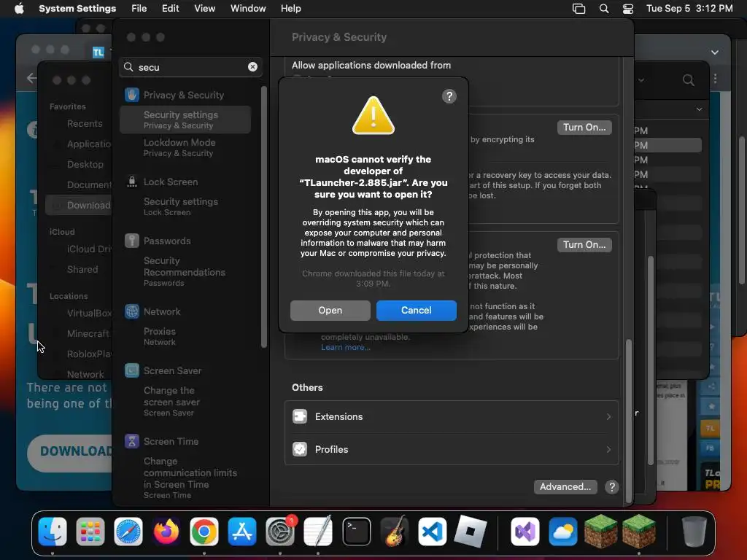Clear the 'secu' search field
The height and width of the screenshot is (560, 747).
pos(252,67)
